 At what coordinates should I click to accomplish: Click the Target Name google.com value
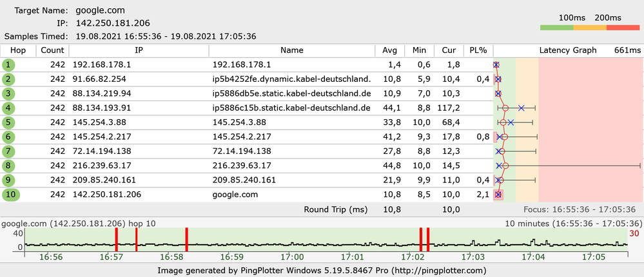click(101, 11)
